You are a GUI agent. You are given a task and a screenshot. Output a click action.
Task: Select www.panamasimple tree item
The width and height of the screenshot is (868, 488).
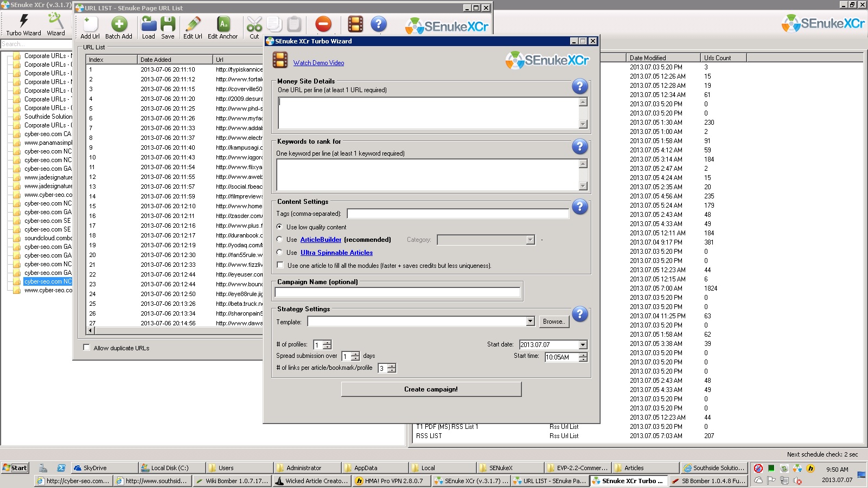pos(48,143)
